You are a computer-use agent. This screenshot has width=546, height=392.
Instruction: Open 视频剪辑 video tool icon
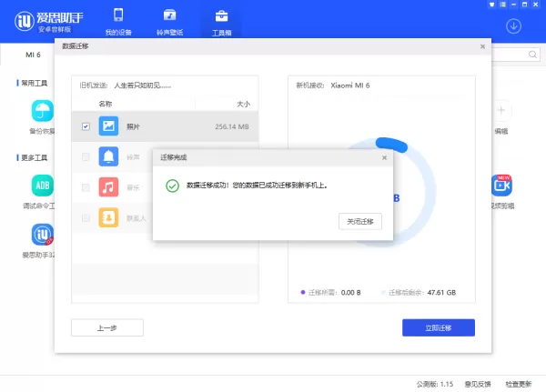pyautogui.click(x=501, y=186)
